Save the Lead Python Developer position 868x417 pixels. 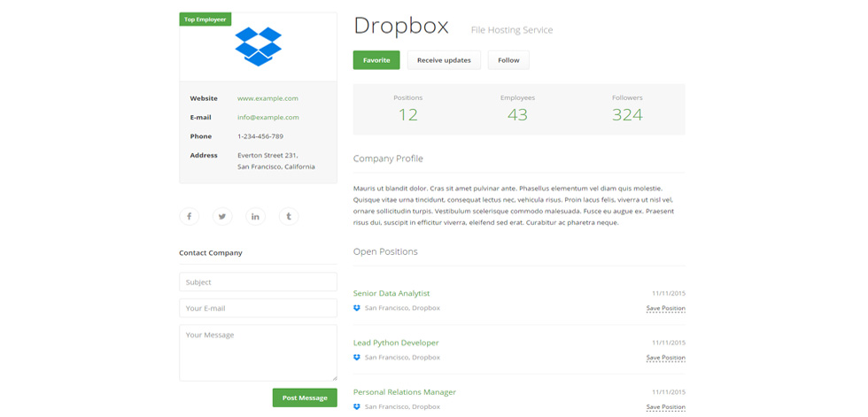tap(665, 358)
